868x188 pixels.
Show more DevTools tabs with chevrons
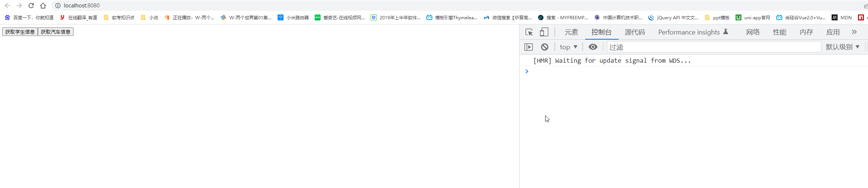(x=854, y=32)
